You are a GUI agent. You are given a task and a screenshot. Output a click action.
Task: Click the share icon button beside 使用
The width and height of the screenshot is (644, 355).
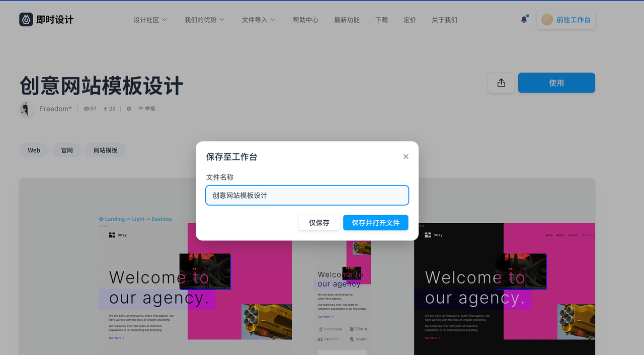501,83
